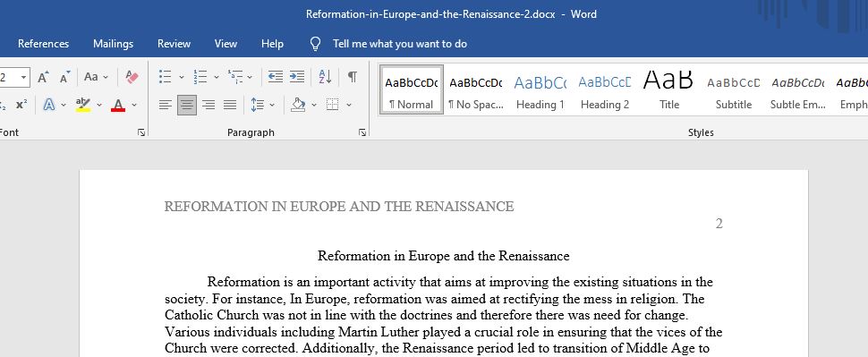Toggle Show/Hide paragraph marks
Screen dimensions: 868x357
[352, 77]
